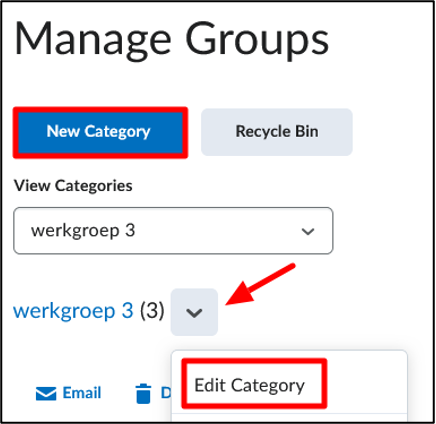Image resolution: width=436 pixels, height=424 pixels.
Task: Open the werkgroep 3 category link
Action: click(x=73, y=311)
